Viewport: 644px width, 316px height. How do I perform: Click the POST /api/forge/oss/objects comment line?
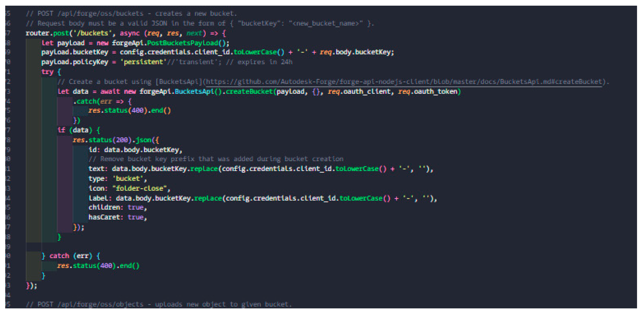[159, 304]
